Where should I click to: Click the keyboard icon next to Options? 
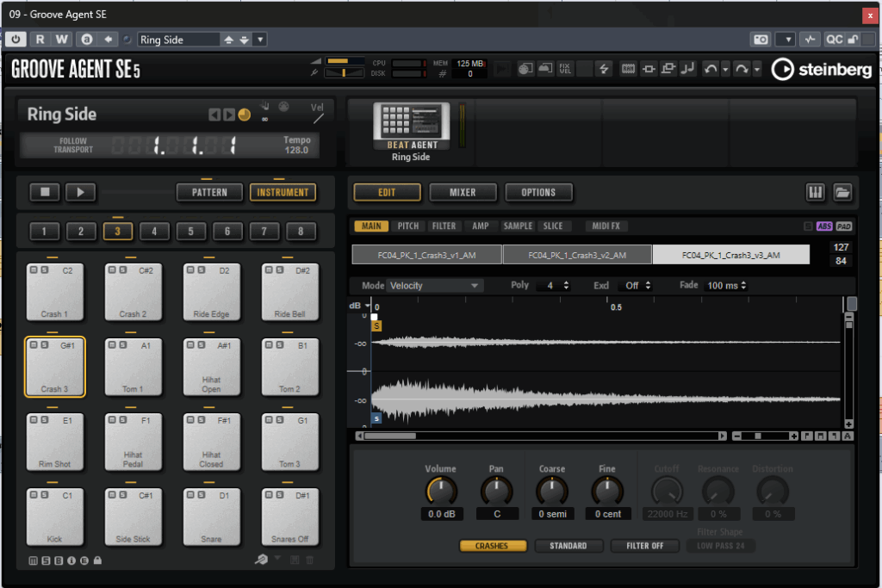pos(815,192)
